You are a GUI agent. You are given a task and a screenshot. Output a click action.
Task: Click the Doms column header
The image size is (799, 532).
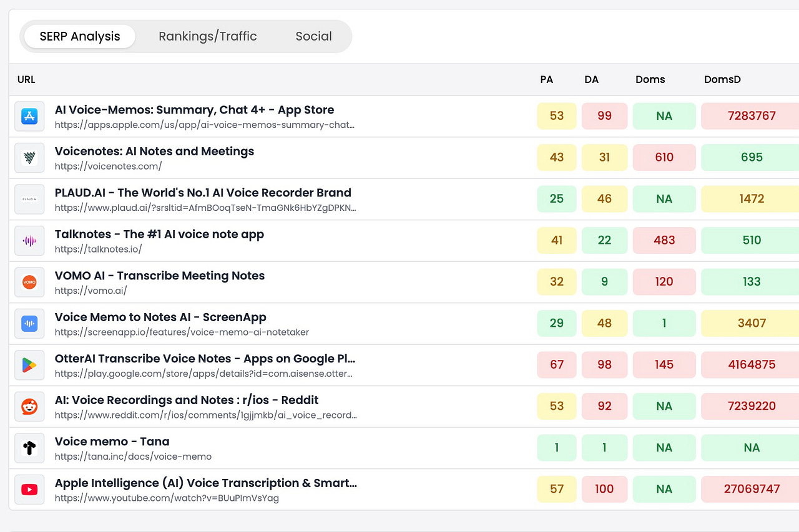coord(650,80)
